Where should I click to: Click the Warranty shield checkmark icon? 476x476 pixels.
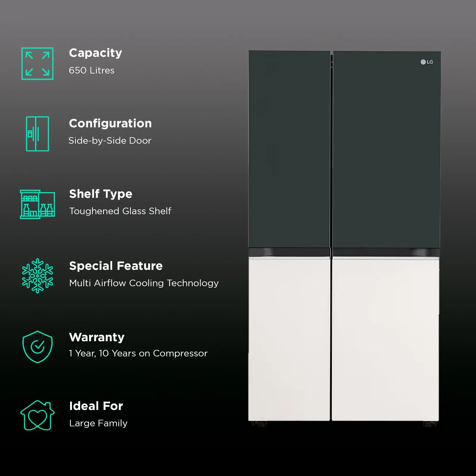(x=37, y=347)
